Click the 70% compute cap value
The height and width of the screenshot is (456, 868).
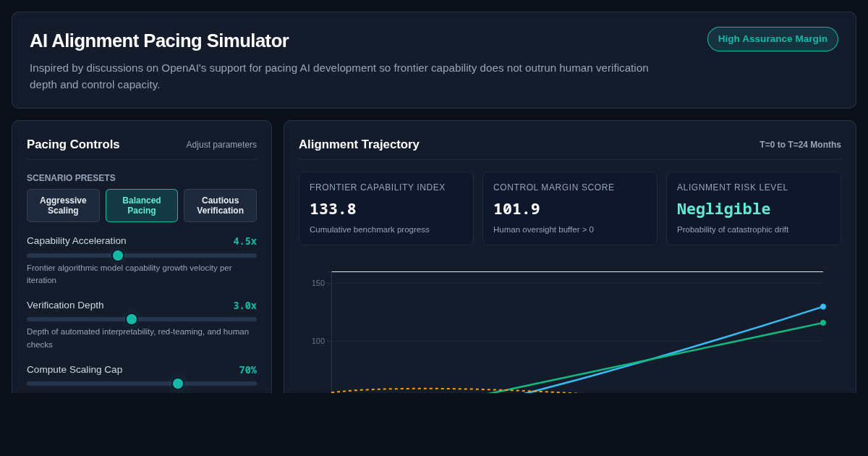[x=248, y=370]
